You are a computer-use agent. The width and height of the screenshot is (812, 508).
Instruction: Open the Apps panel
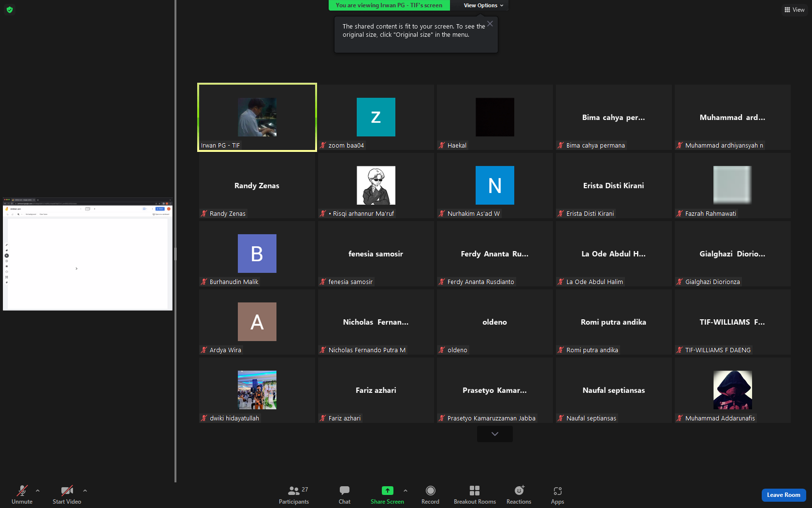pyautogui.click(x=557, y=495)
